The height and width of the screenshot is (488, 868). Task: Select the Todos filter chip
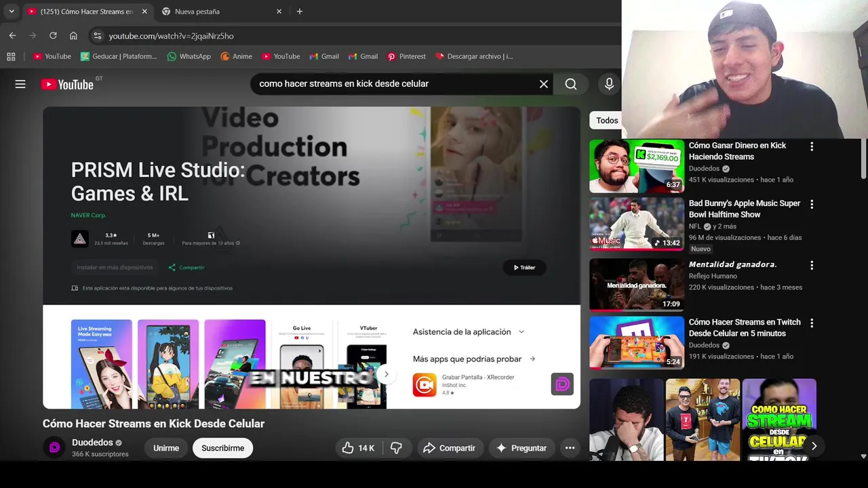point(607,121)
